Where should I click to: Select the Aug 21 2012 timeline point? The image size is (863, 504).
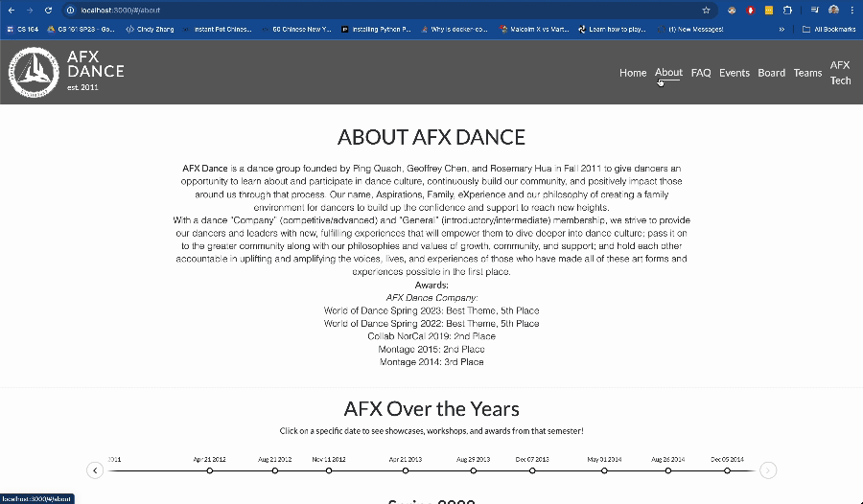tap(274, 470)
